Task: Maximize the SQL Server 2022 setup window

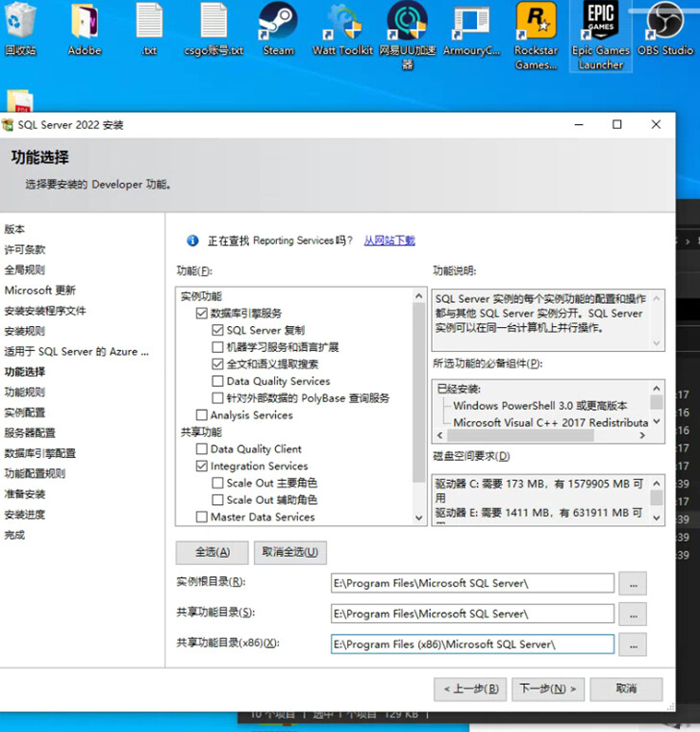Action: coord(617,125)
